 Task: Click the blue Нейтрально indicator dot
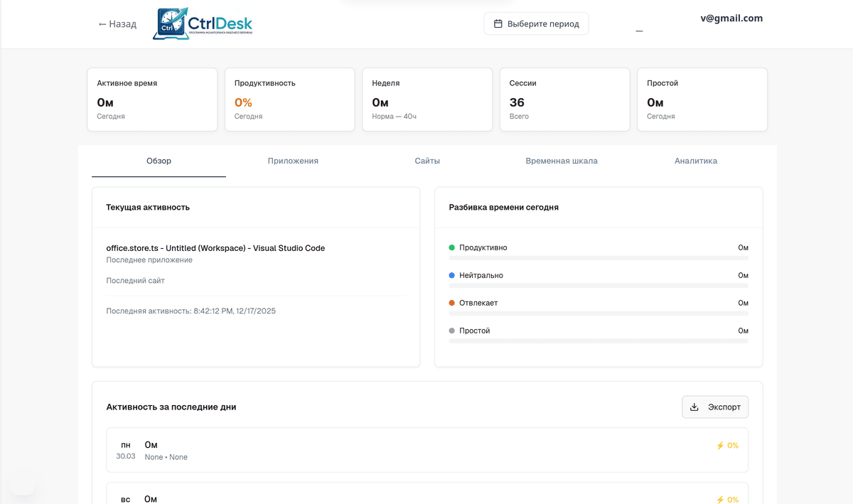tap(452, 275)
